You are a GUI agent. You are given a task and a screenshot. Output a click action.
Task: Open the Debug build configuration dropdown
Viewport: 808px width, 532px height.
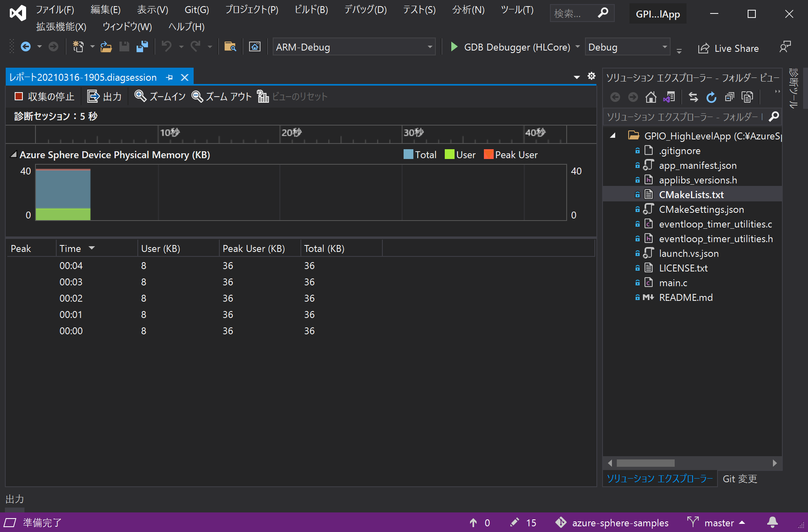tap(665, 47)
